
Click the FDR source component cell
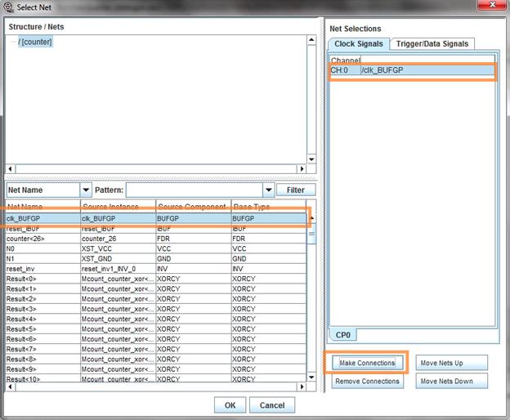194,239
